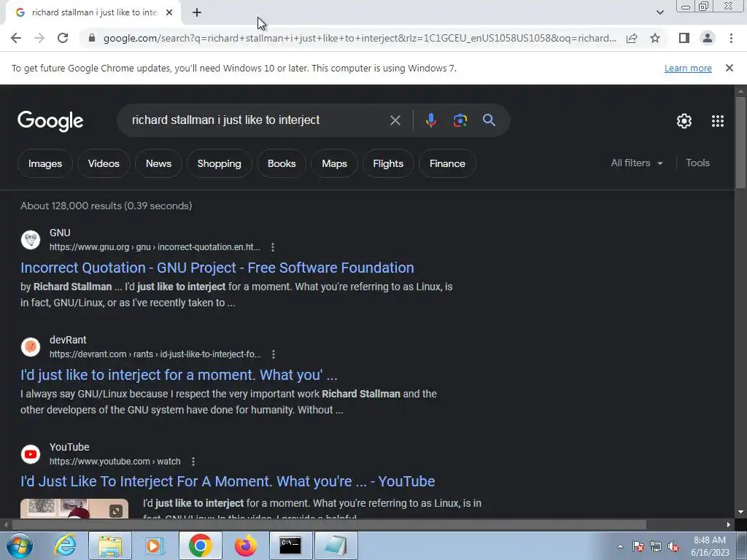Open the search Tools options
Screen dimensions: 747x560
click(x=697, y=163)
